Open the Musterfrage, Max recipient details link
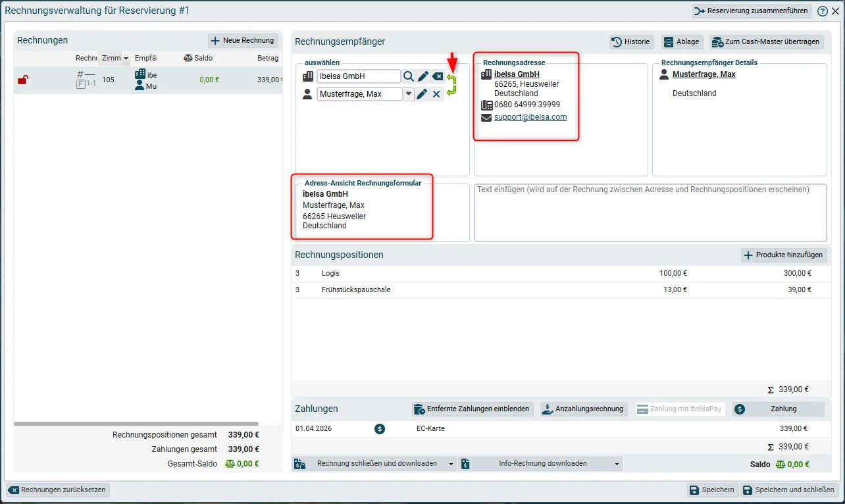Image resolution: width=845 pixels, height=504 pixels. pyautogui.click(x=704, y=74)
